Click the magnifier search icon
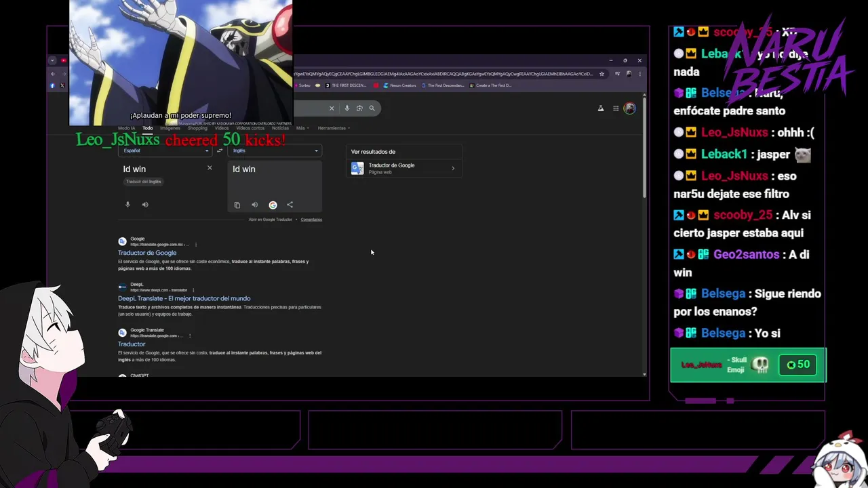 (372, 108)
